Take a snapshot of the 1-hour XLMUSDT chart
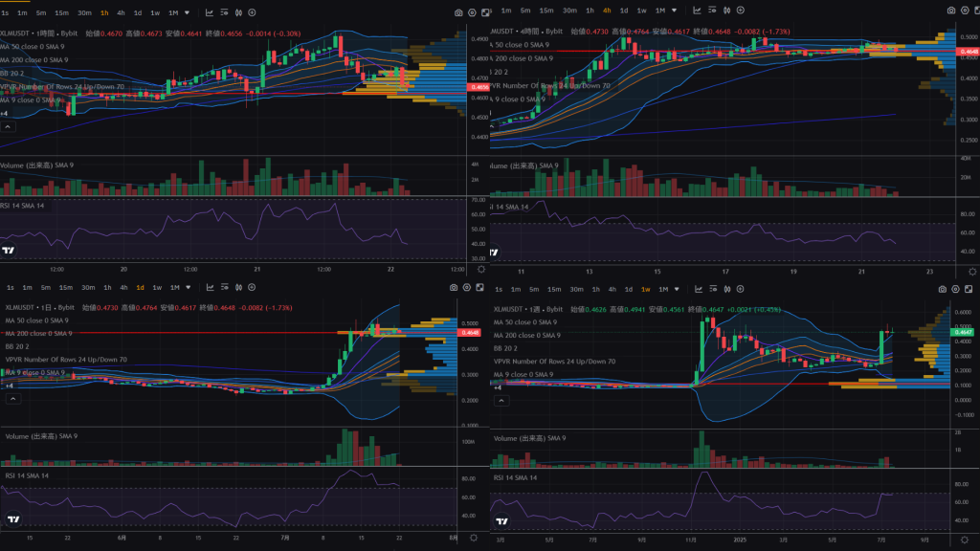This screenshot has width=980, height=551. pos(458,12)
